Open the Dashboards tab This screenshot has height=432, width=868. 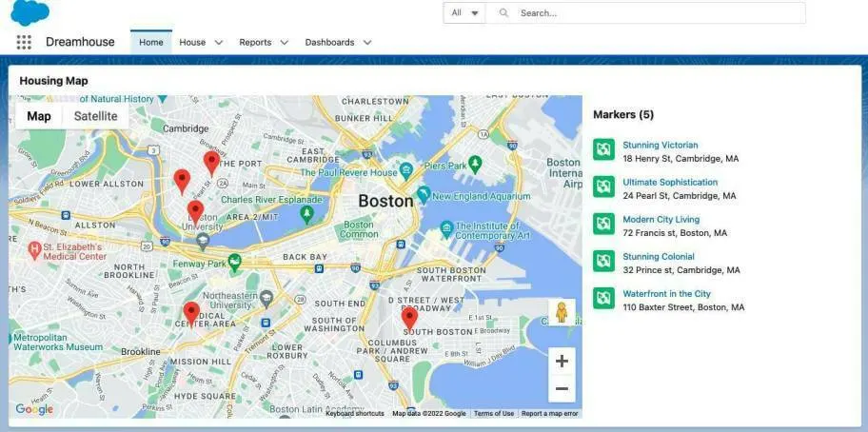(329, 42)
